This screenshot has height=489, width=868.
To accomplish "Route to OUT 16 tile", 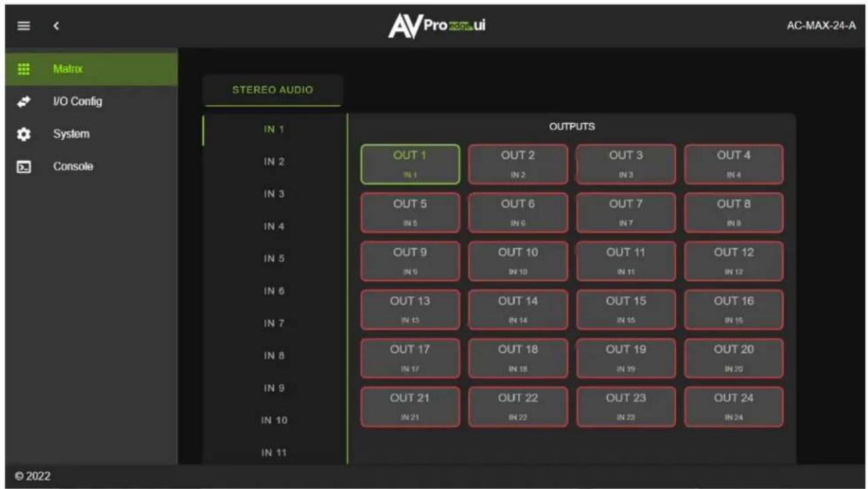I will pos(734,310).
